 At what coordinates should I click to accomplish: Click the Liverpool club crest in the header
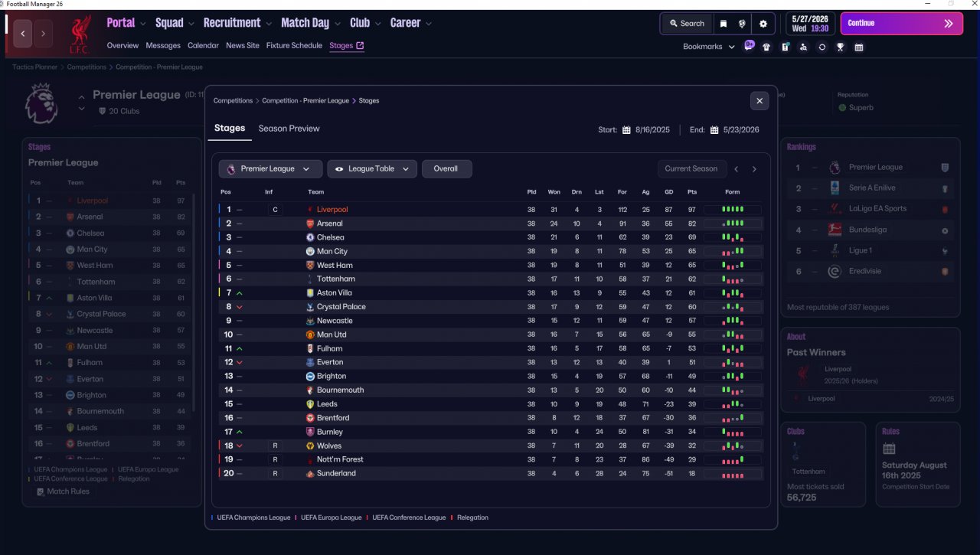coord(79,34)
